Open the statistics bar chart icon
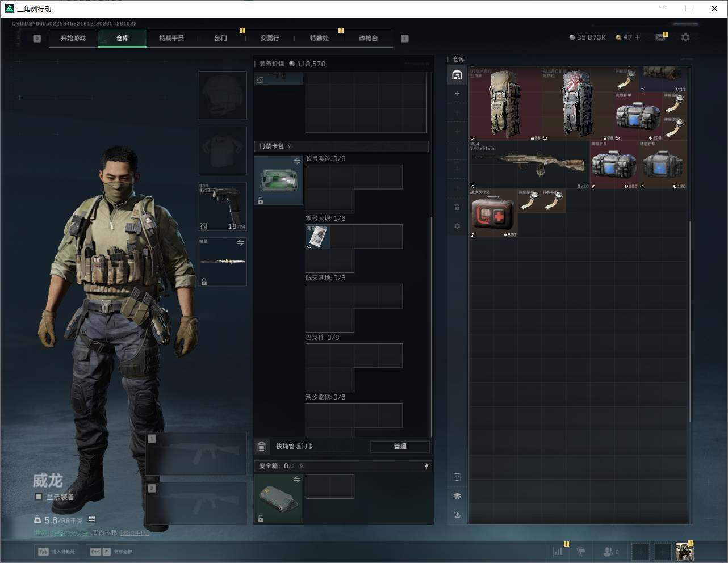 (558, 551)
